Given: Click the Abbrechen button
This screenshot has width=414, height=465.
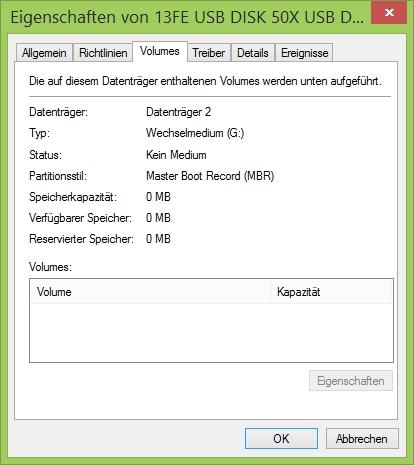Looking at the screenshot, I should pyautogui.click(x=362, y=438).
